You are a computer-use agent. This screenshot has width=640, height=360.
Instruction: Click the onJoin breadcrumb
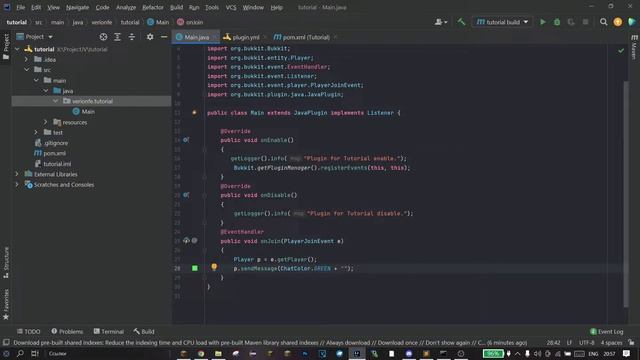tap(190, 22)
